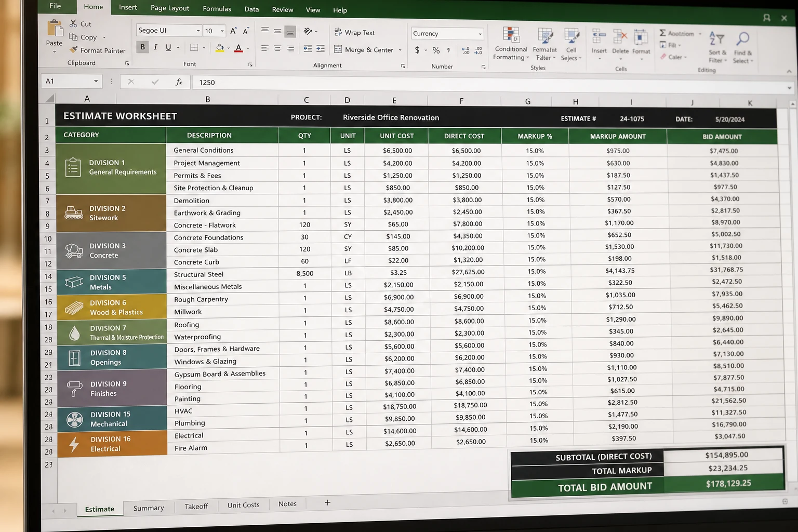Switch to the Unit Costs sheet tab
The width and height of the screenshot is (798, 532).
coord(243,505)
